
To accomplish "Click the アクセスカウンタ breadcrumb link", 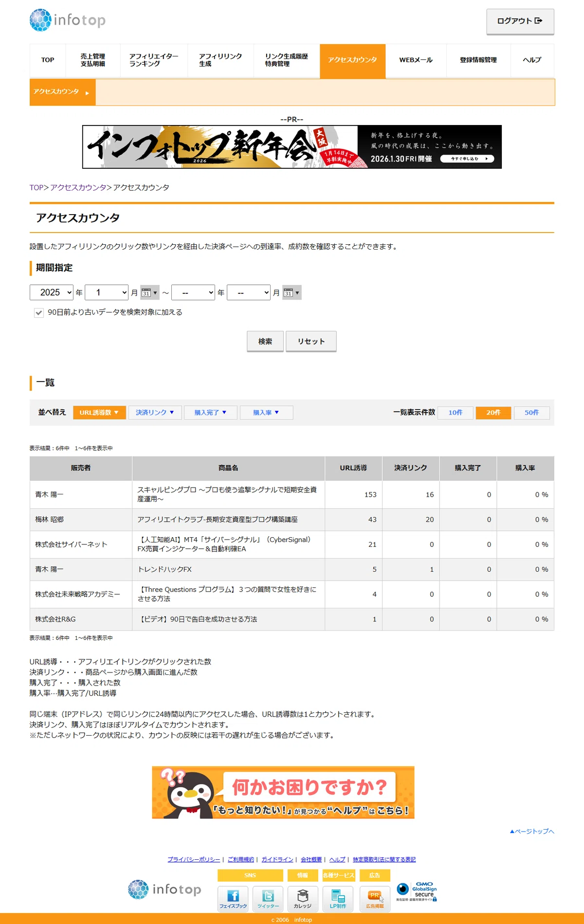I will point(78,188).
